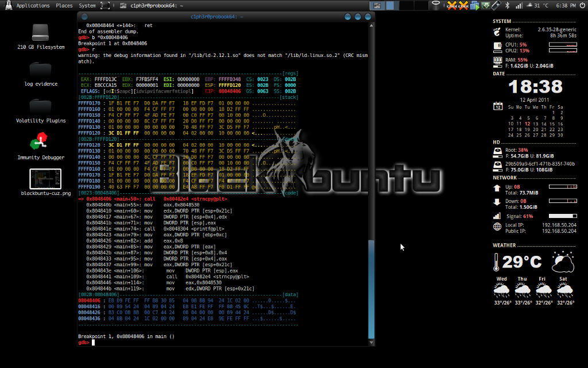The width and height of the screenshot is (588, 368).
Task: Click the cylinder trash icon in top panel
Action: [x=435, y=5]
